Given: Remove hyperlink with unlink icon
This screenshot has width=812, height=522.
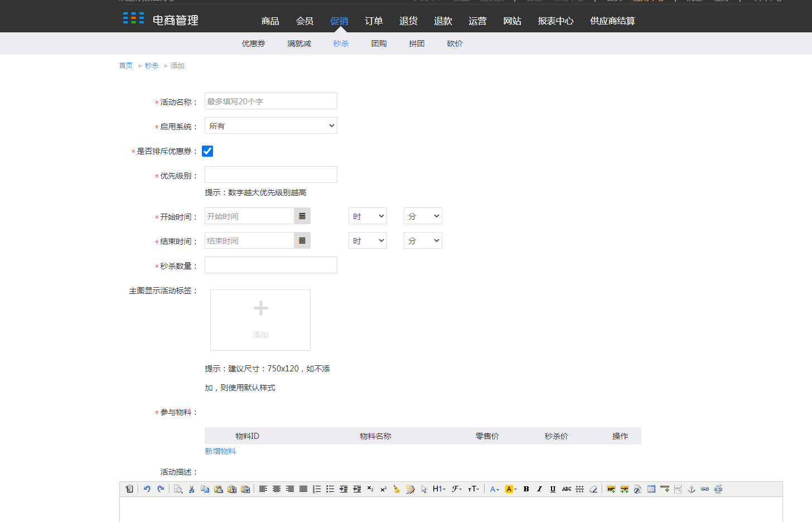Looking at the screenshot, I should click(x=718, y=489).
